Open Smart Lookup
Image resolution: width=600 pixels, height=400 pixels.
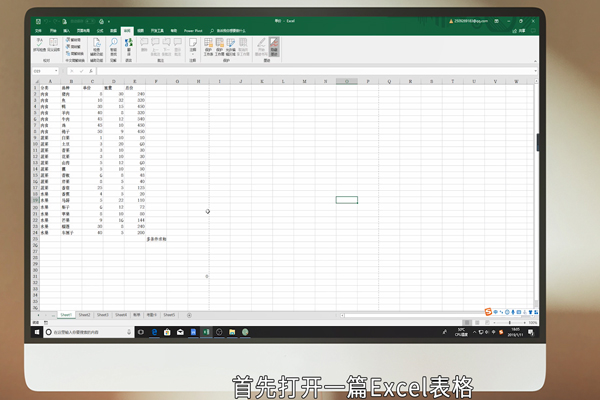point(114,47)
